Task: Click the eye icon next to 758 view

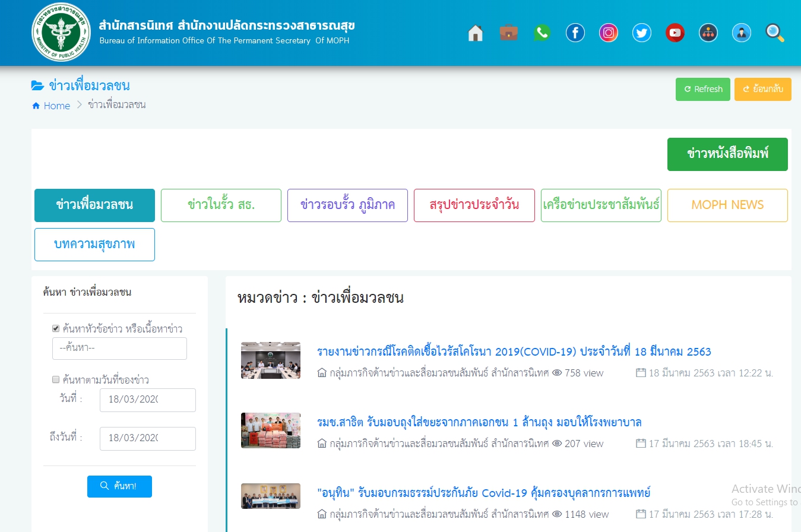Action: tap(557, 373)
